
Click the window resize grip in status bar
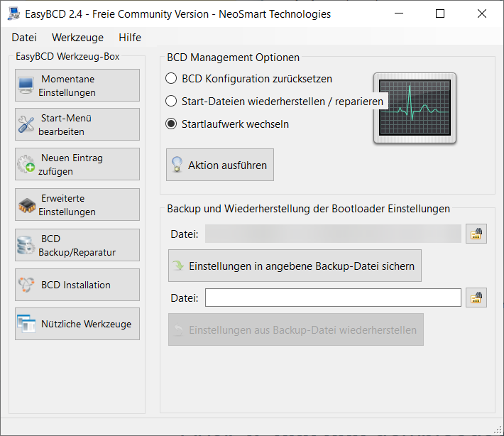tap(498, 430)
